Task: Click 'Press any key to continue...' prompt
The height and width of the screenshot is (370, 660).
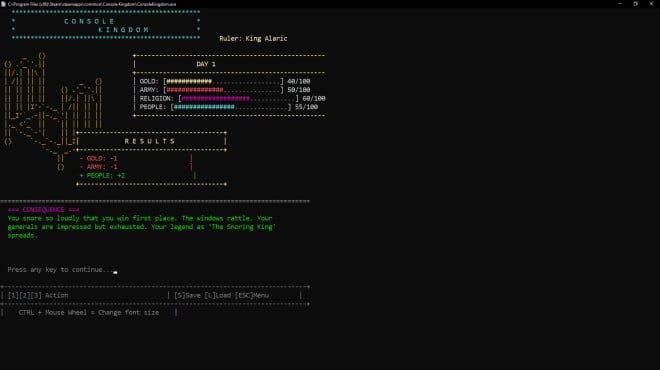Action: [x=60, y=269]
